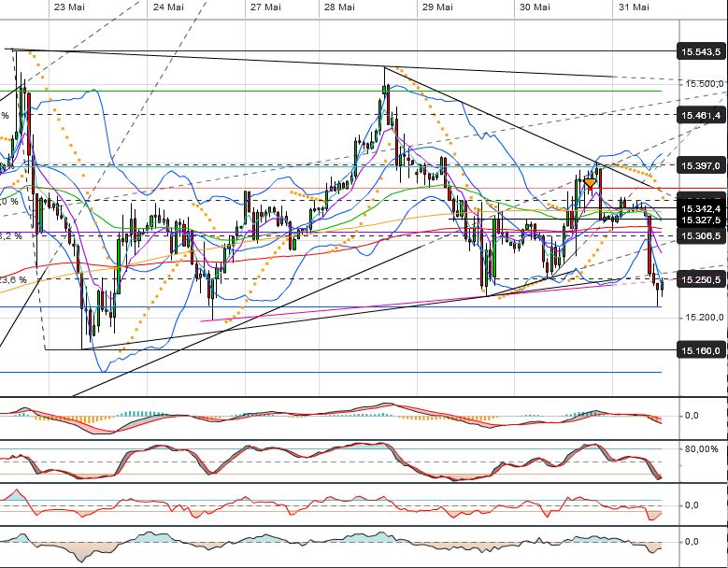
Task: Click the 27 Mai date label
Action: [265, 7]
